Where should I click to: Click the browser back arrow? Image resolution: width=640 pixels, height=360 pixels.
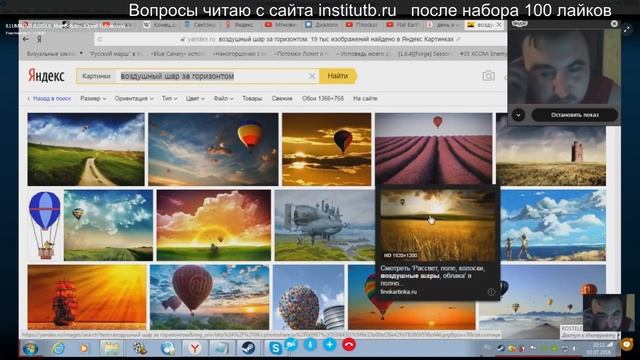click(x=26, y=39)
